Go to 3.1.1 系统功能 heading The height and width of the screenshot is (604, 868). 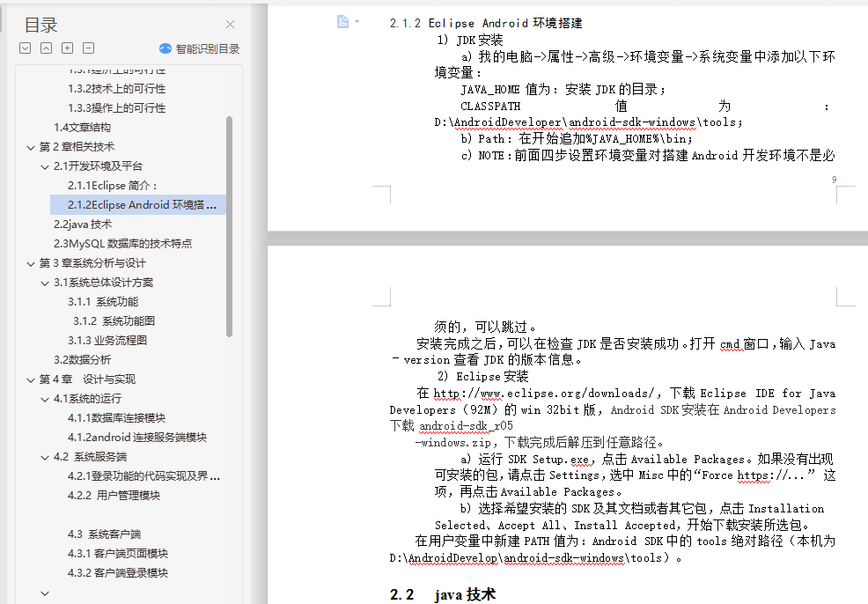point(103,302)
